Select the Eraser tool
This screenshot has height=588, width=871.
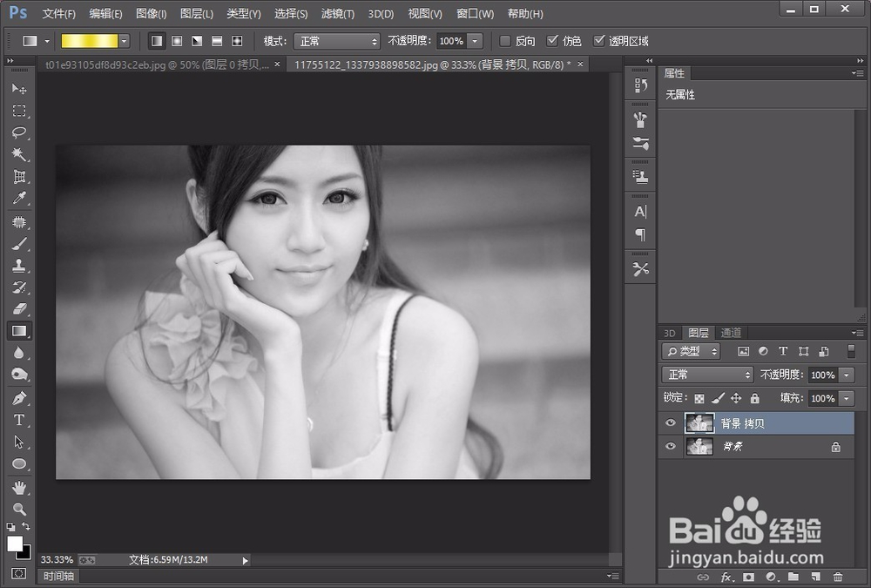coord(19,309)
